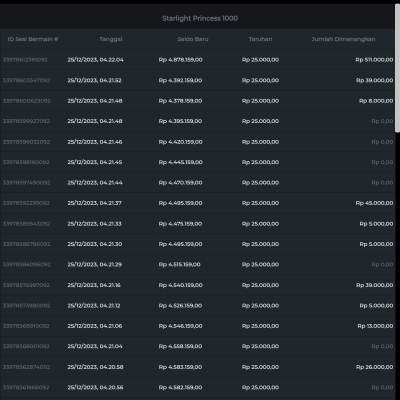Select date 25/12/2023, 04.20.58

(95, 367)
